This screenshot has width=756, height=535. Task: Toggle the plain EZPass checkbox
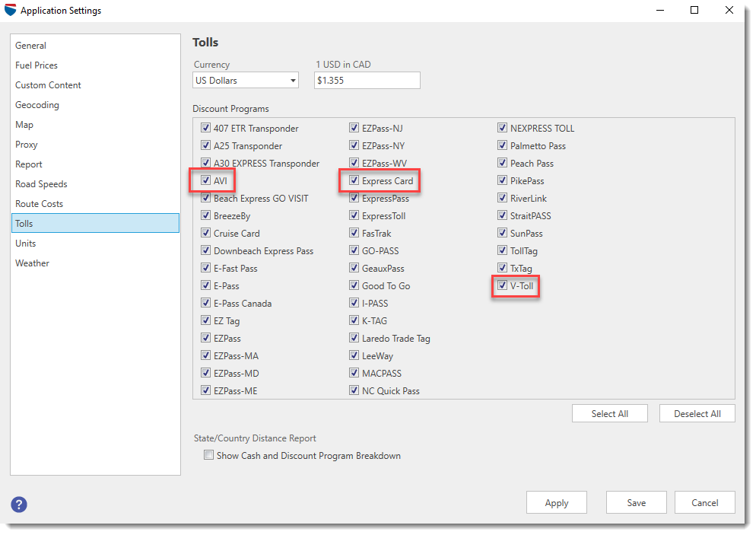(206, 338)
